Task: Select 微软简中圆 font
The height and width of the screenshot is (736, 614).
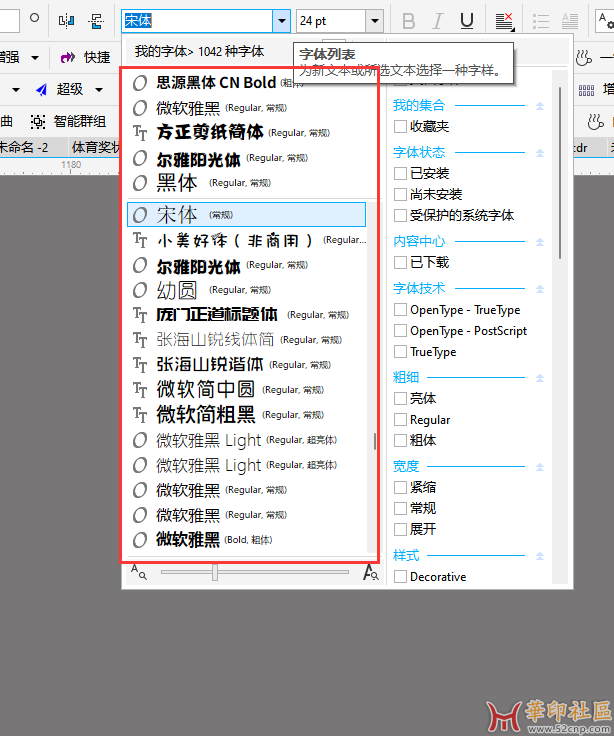Action: pos(247,390)
